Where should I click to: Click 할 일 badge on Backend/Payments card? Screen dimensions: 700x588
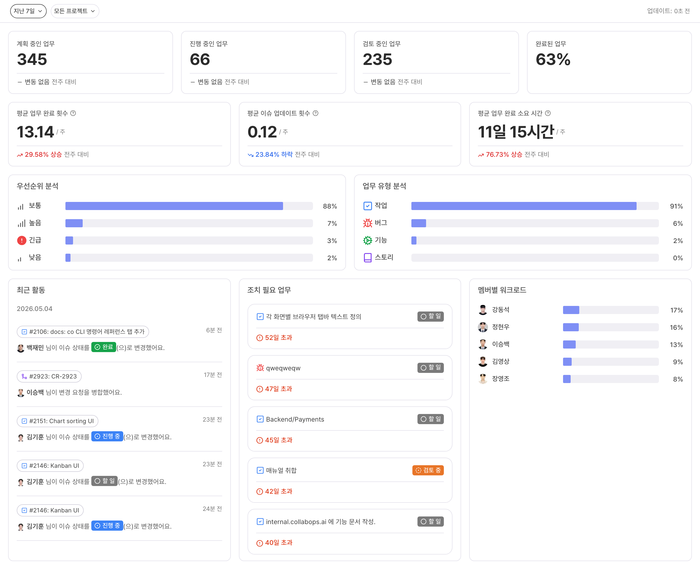[430, 419]
